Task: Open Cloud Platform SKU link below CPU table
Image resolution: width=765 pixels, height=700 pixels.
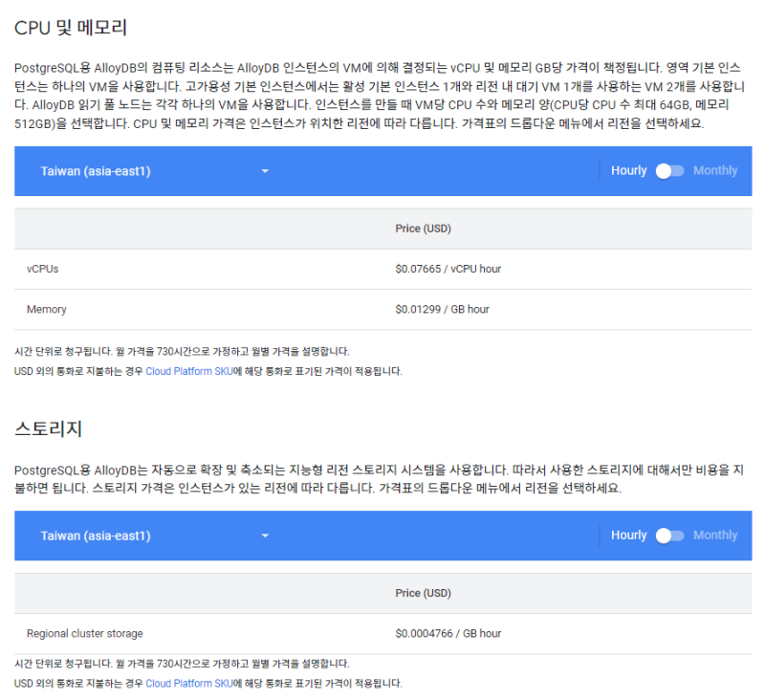Action: tap(189, 371)
